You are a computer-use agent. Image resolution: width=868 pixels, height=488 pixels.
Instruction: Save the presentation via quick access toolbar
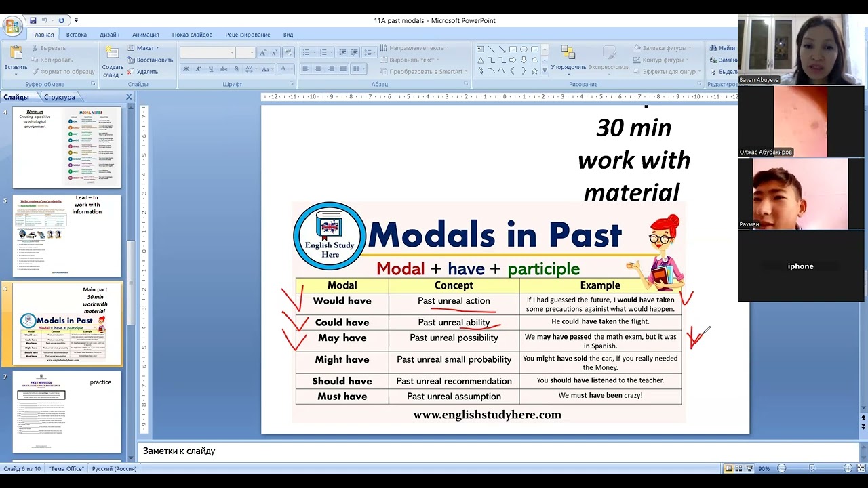[33, 20]
